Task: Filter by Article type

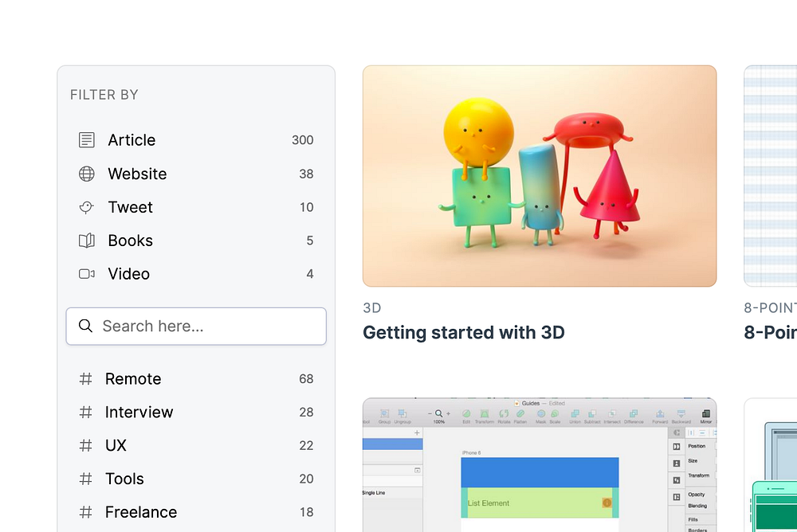Action: point(196,139)
